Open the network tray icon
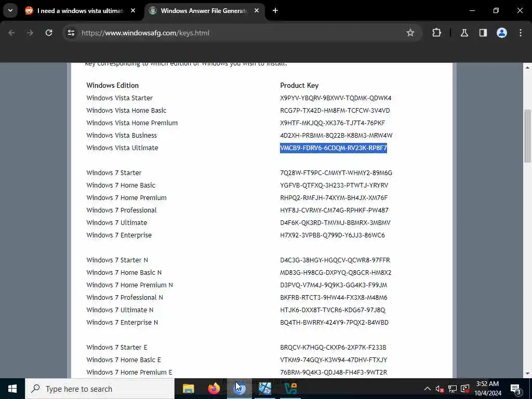Screen dimensions: 532x399 point(453,389)
